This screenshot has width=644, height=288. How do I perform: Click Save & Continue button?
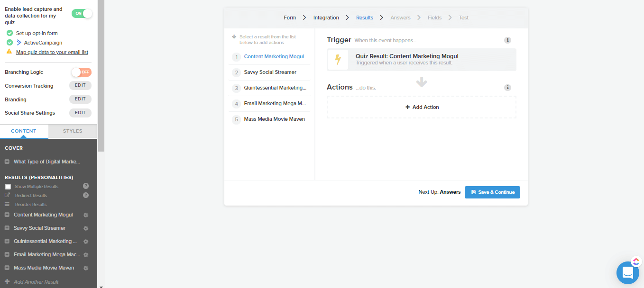(x=492, y=192)
